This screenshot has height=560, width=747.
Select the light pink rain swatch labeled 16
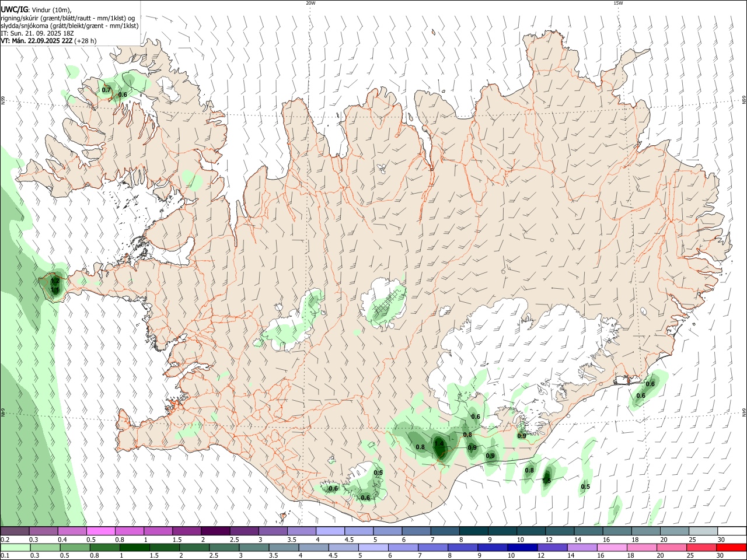coord(613,547)
